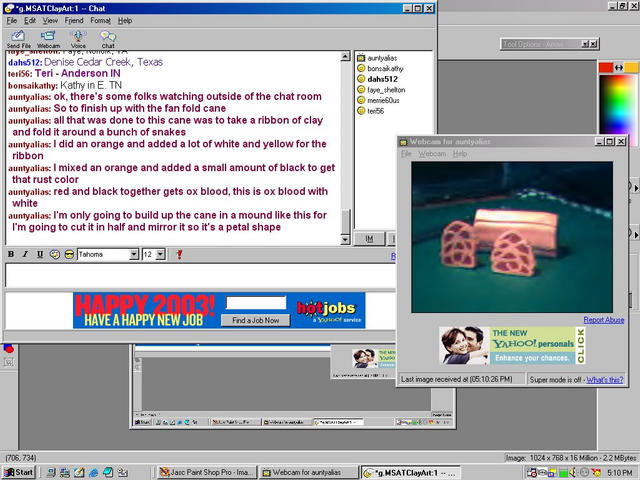Click the 5:10 PM system clock
This screenshot has height=480, width=640.
pos(620,472)
